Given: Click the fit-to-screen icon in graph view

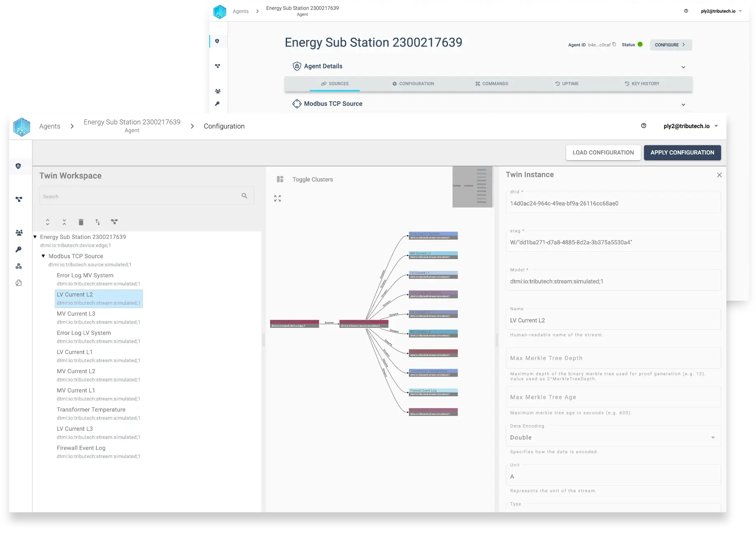Looking at the screenshot, I should click(278, 199).
